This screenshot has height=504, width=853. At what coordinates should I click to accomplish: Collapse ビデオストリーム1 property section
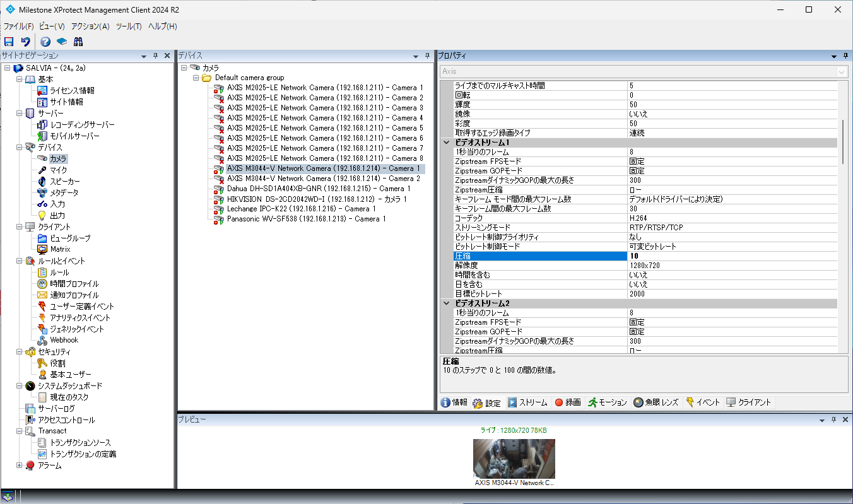(x=447, y=143)
